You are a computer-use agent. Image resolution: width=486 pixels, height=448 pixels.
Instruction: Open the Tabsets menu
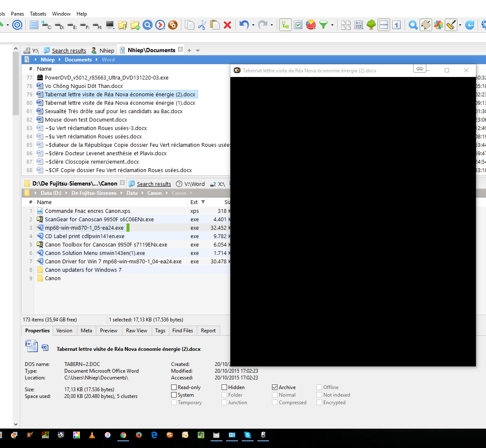pyautogui.click(x=38, y=14)
